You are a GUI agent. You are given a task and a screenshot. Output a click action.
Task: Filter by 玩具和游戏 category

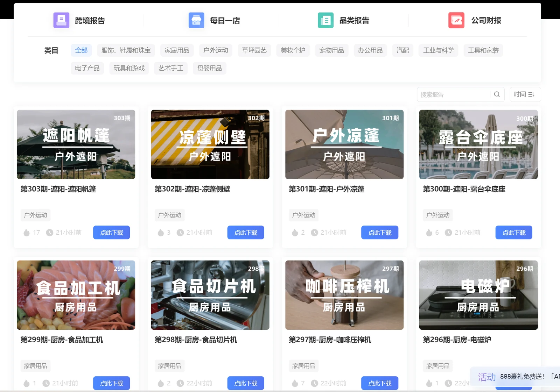click(x=129, y=68)
